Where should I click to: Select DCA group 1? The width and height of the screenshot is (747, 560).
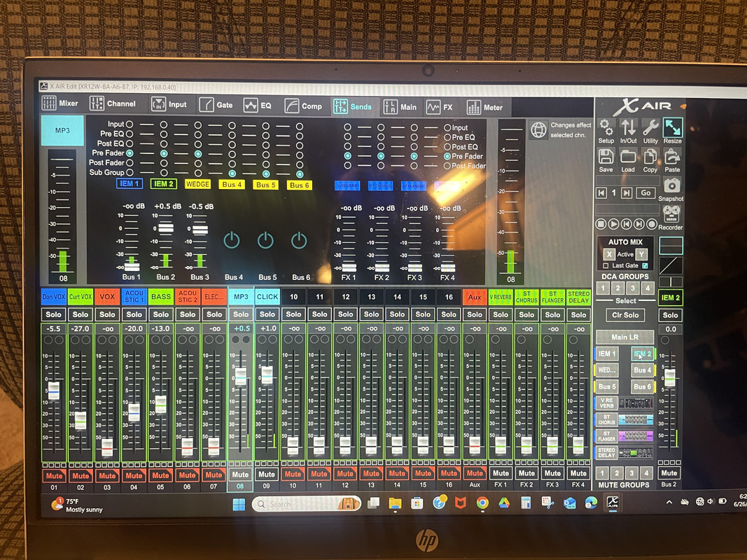click(x=603, y=288)
